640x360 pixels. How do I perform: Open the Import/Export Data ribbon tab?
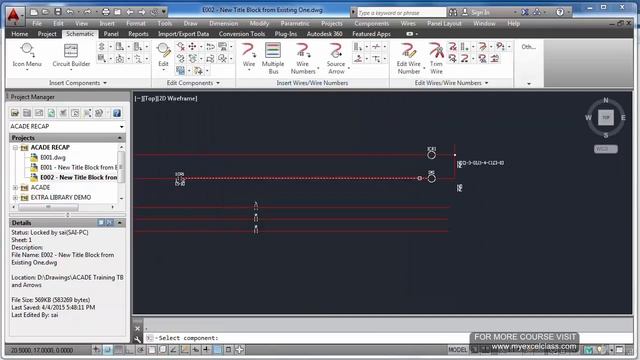click(x=183, y=34)
